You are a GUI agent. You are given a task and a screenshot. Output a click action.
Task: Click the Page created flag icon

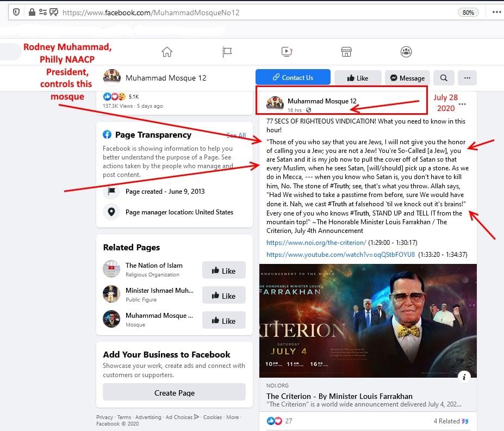tap(111, 192)
